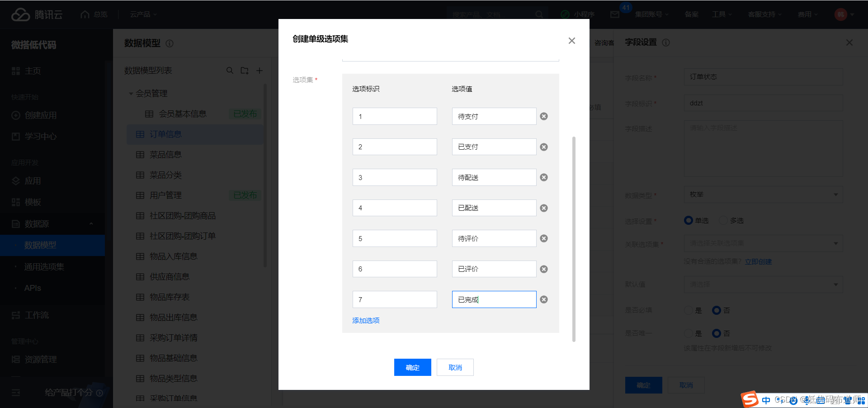
Task: Expand the 云产品 dropdown
Action: 143,14
